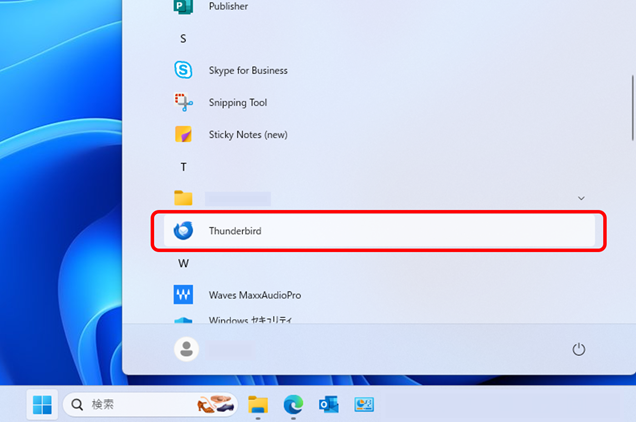Viewport: 636px width, 422px height.
Task: Click the Windows Start button
Action: (x=42, y=405)
